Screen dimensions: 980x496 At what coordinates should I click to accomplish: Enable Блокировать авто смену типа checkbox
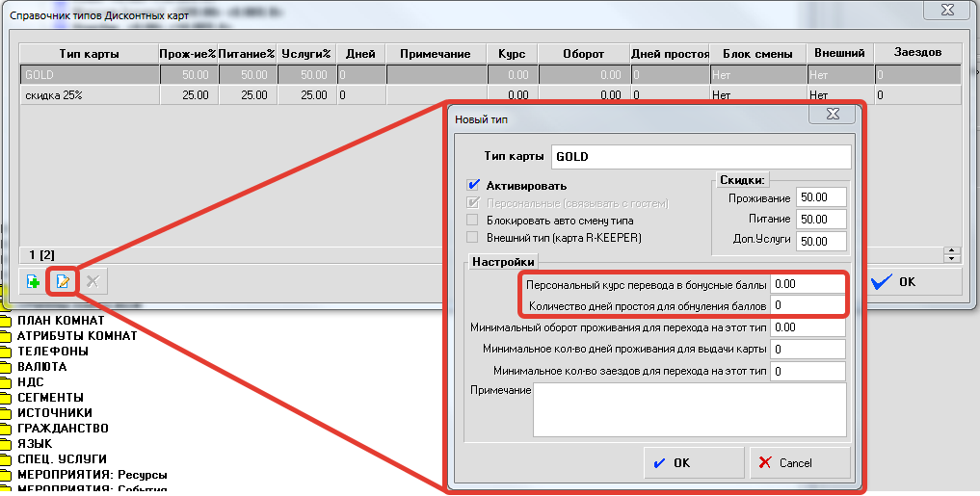coord(473,220)
